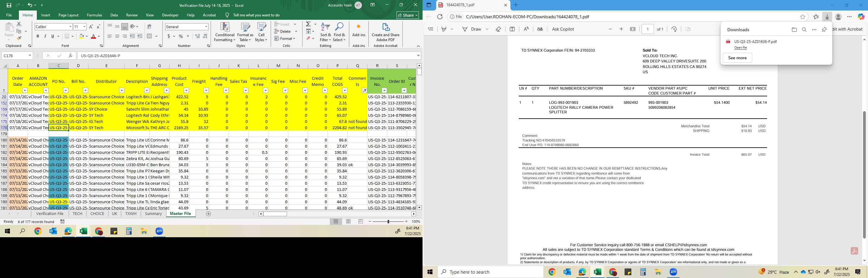Open the Comments column filter
Screen dimensions: 868x278
coord(365,91)
